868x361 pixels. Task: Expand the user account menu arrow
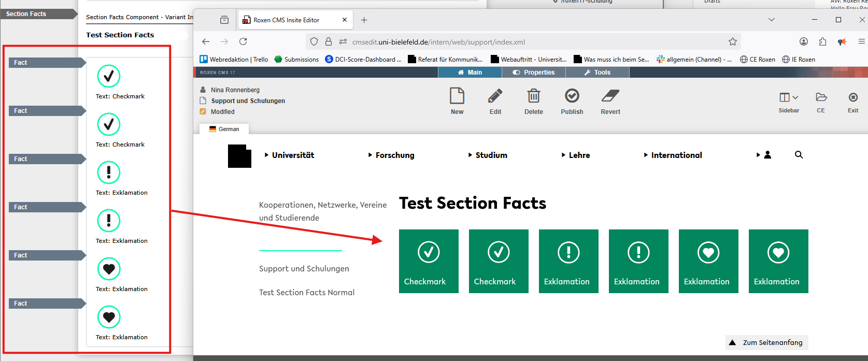tap(758, 155)
